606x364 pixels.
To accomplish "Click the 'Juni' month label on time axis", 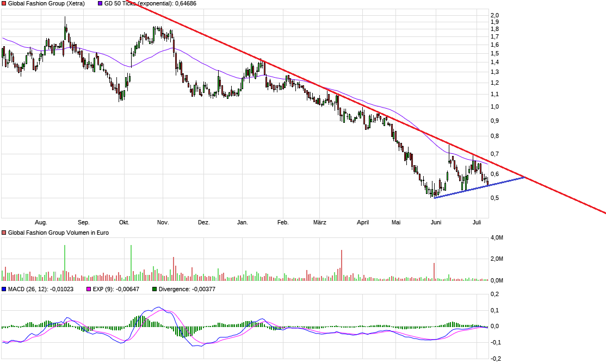I will click(x=436, y=222).
